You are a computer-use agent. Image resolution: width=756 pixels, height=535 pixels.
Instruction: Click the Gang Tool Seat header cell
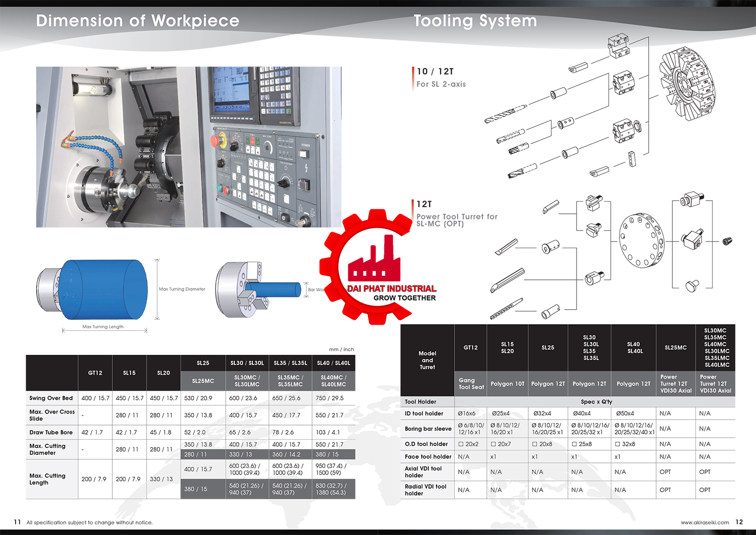coord(471,384)
